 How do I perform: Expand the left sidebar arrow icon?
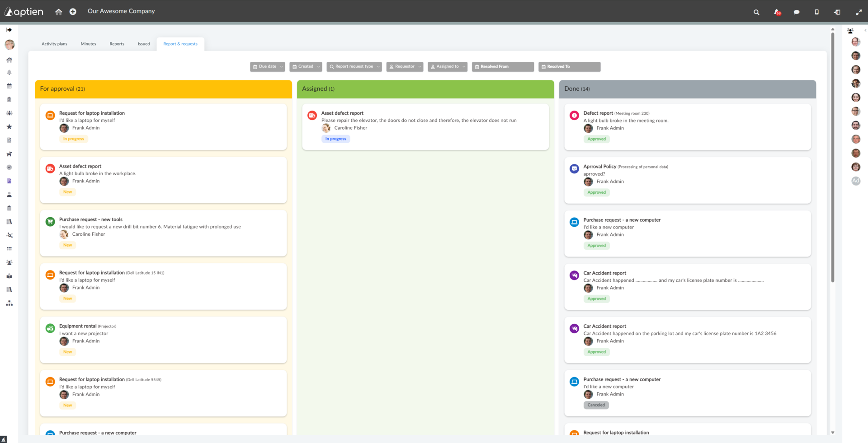pos(9,30)
